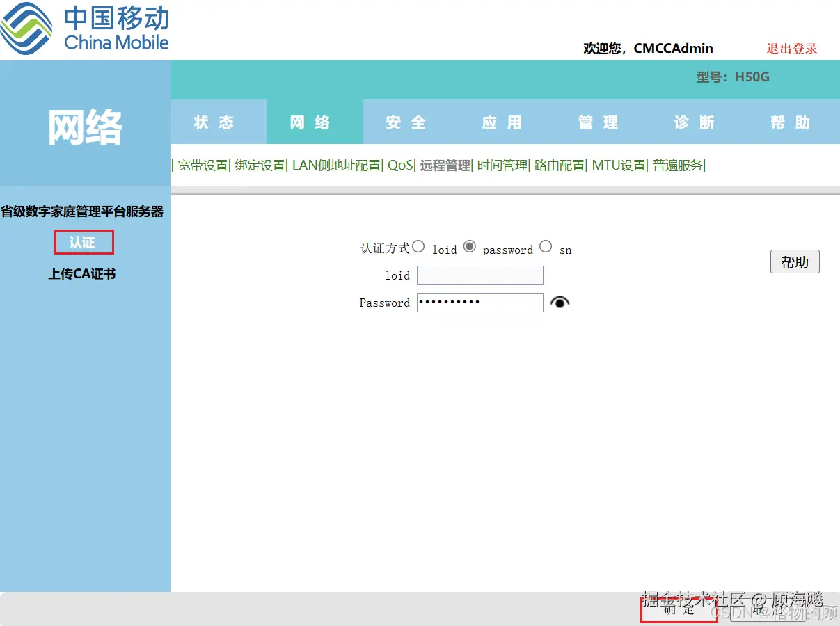
Task: Open the 帮助 tab
Action: pyautogui.click(x=789, y=122)
